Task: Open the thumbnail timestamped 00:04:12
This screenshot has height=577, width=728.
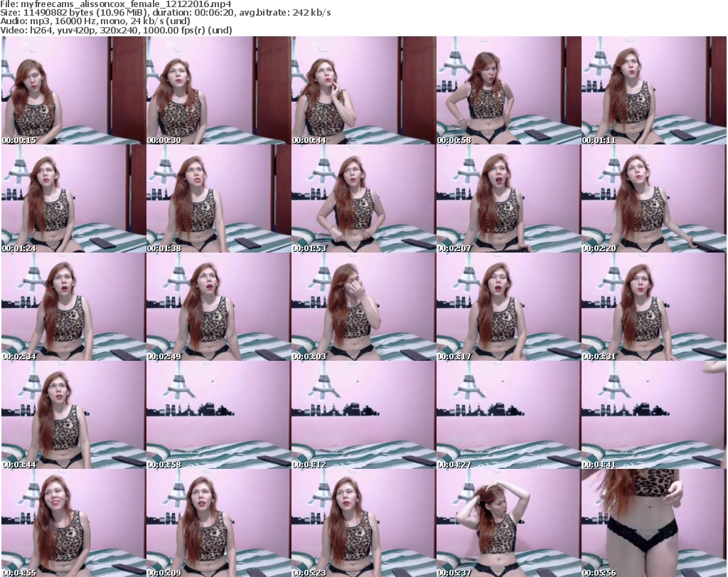Action: click(x=363, y=415)
